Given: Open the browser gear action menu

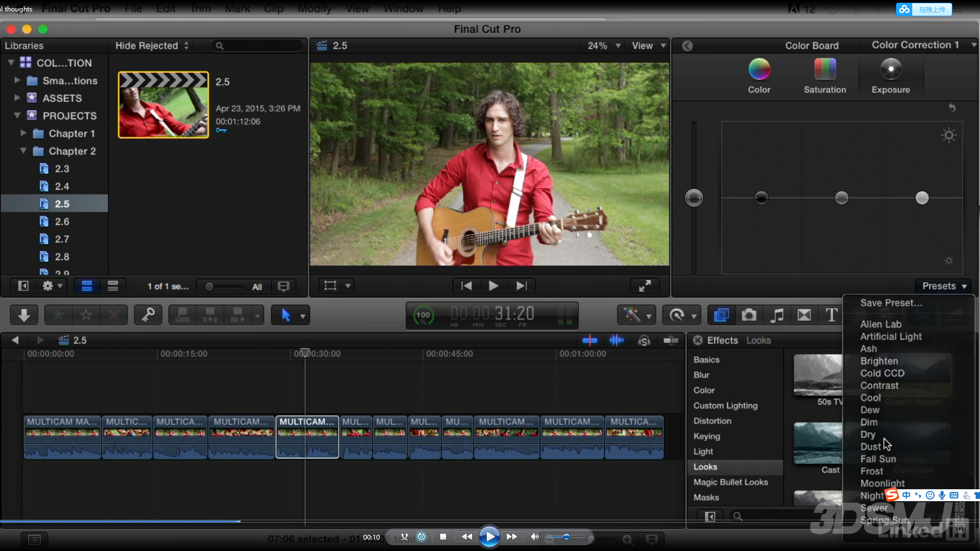Looking at the screenshot, I should click(x=52, y=286).
